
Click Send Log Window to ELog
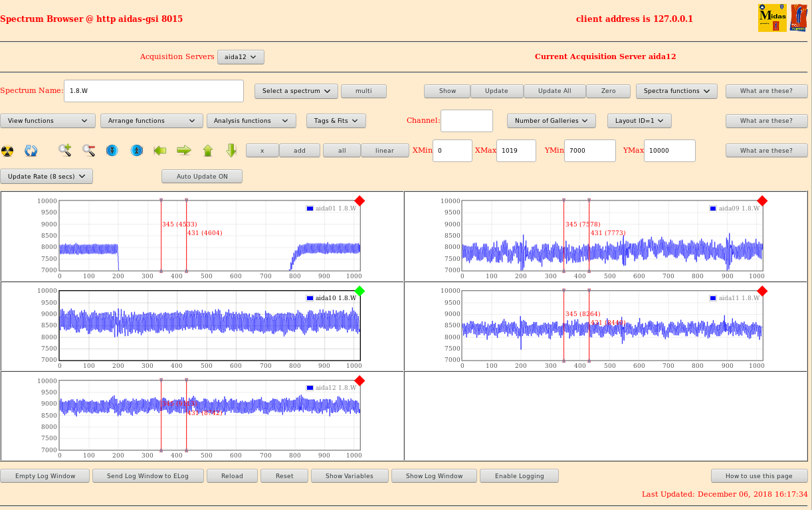click(x=148, y=476)
